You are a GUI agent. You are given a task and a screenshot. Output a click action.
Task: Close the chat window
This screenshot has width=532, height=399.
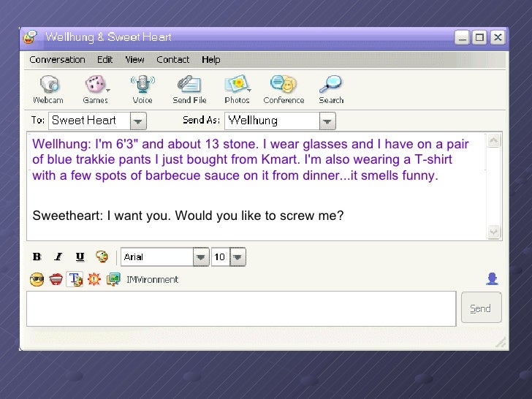(x=498, y=37)
